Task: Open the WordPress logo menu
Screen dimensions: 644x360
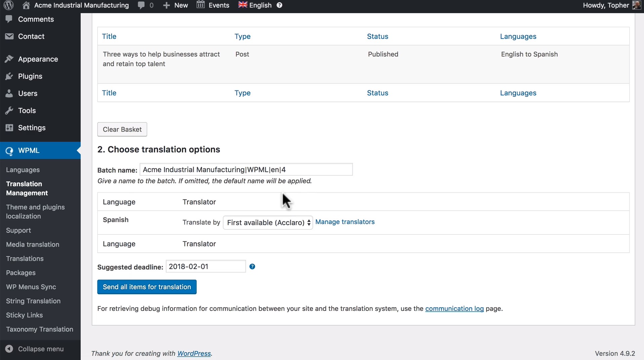Action: [8, 5]
